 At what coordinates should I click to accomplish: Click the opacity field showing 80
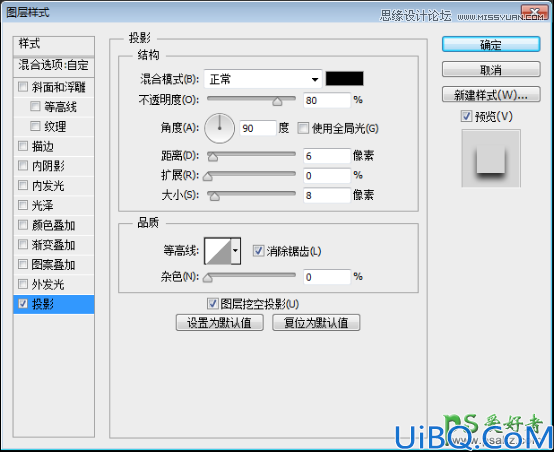pos(327,100)
